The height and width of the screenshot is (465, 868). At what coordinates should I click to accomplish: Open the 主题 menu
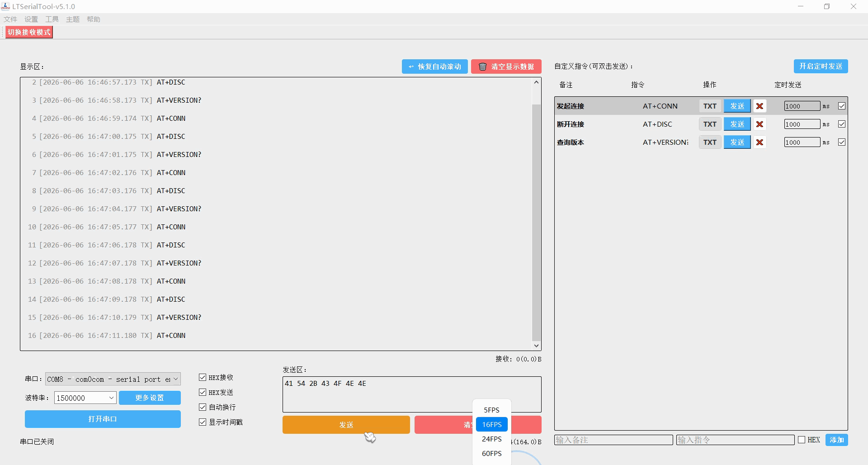tap(73, 19)
